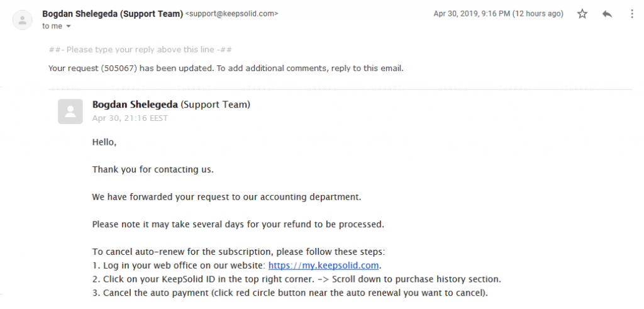Click the "Please type your reply above this line" text
The image size is (644, 309).
tap(140, 50)
